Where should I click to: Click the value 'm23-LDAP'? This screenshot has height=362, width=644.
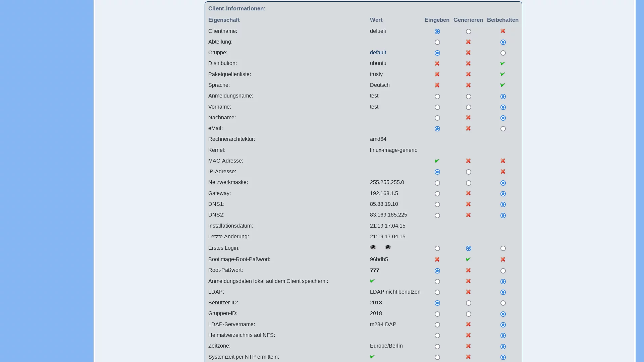[383, 324]
